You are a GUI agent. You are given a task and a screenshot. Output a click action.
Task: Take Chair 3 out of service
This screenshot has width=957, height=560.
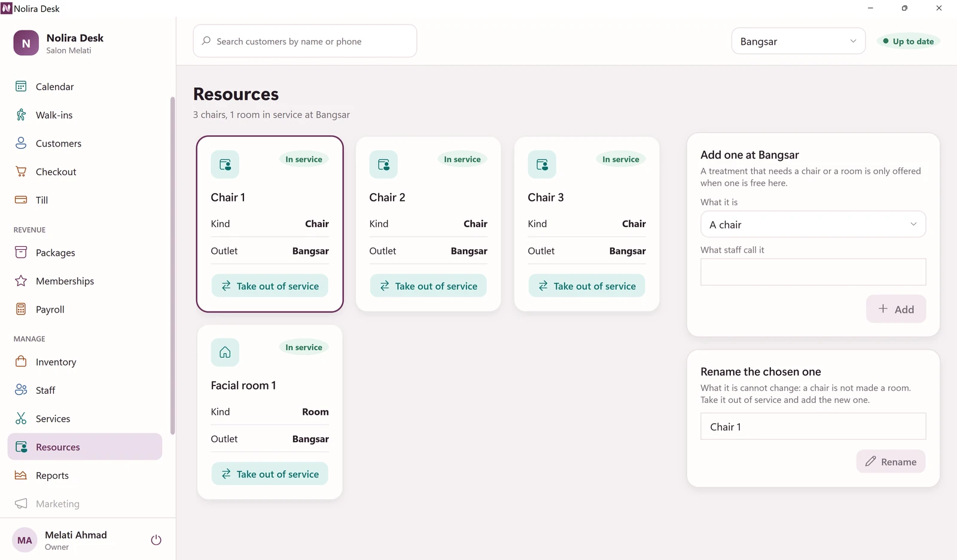pos(587,286)
